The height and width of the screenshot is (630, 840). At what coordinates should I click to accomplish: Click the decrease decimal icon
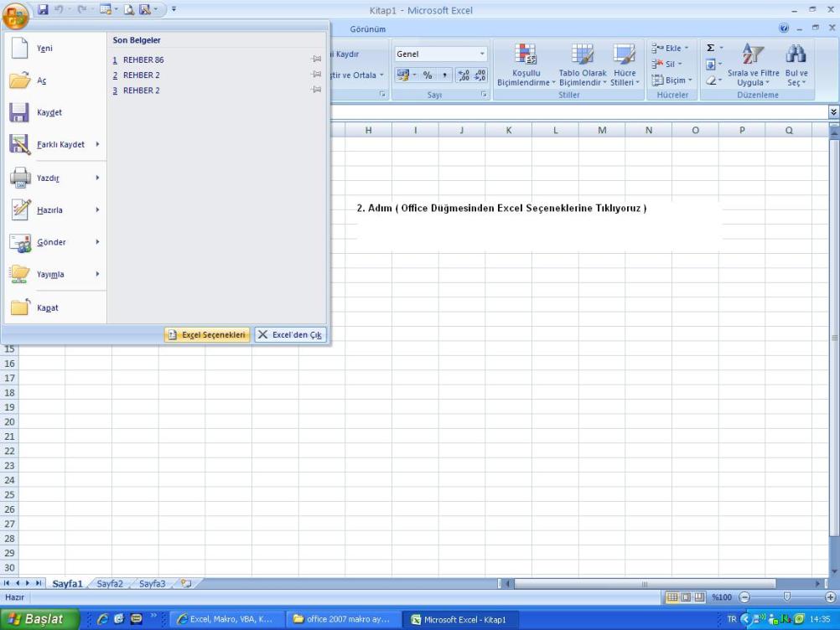tap(480, 75)
